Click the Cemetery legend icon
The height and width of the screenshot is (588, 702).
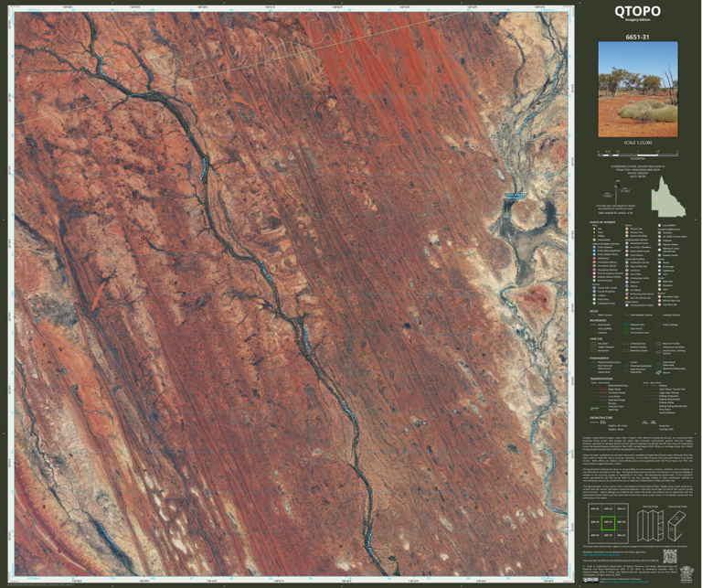(x=627, y=271)
